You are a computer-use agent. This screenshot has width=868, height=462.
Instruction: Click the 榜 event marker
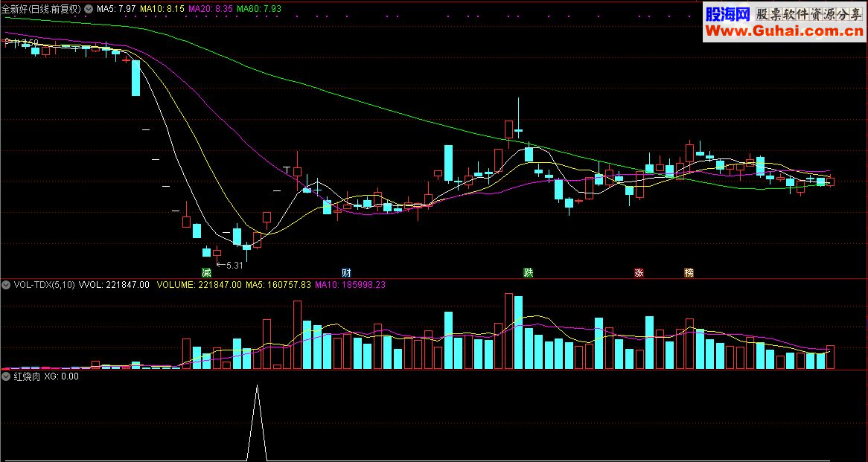click(x=689, y=272)
